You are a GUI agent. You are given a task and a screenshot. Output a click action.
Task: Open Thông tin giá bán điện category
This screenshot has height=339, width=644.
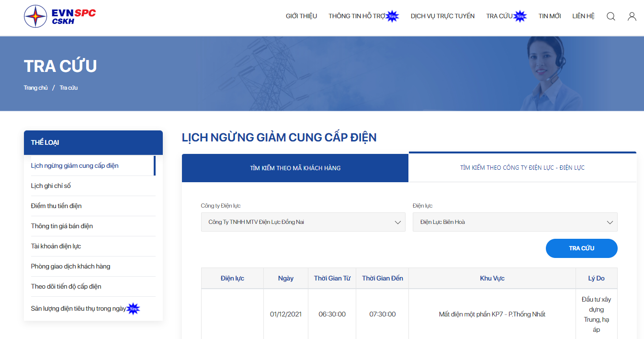pos(93,226)
